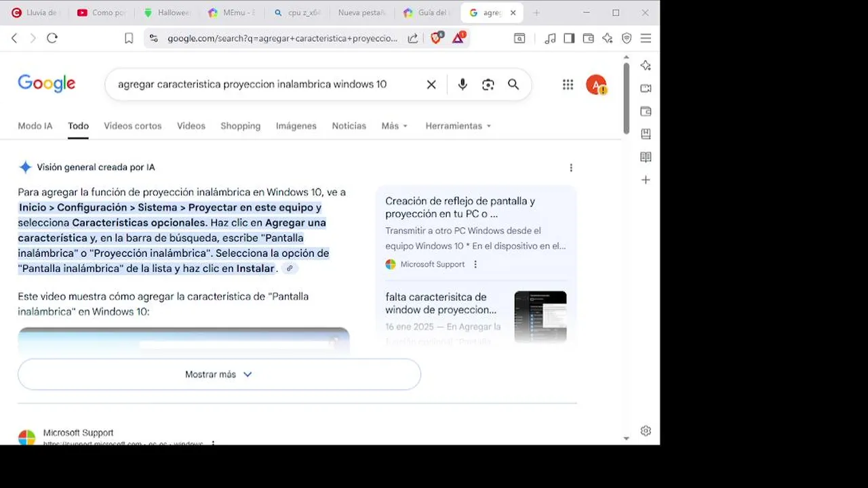Screen dimensions: 868x488
Task: Switch to the Hallowee browser tab
Action: [x=167, y=13]
